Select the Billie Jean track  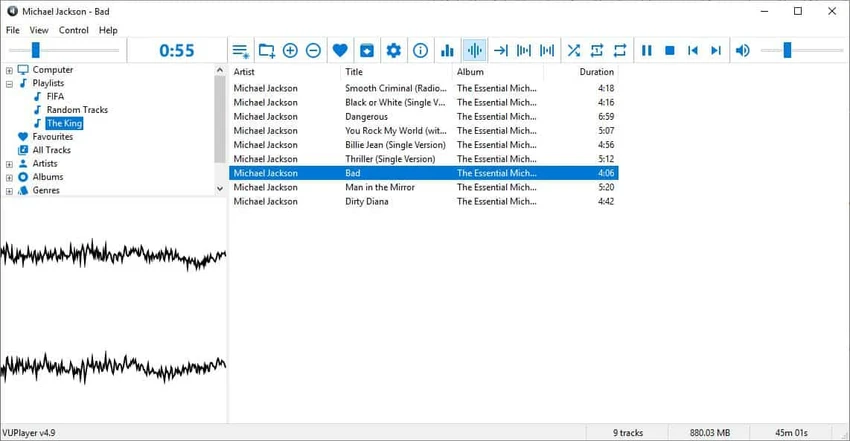pos(424,145)
